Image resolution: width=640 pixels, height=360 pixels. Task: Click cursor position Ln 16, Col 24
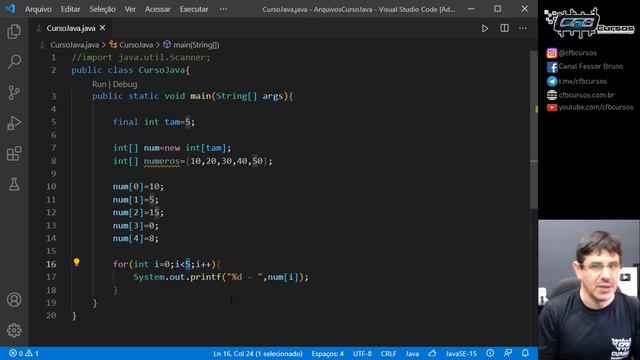tap(258, 353)
